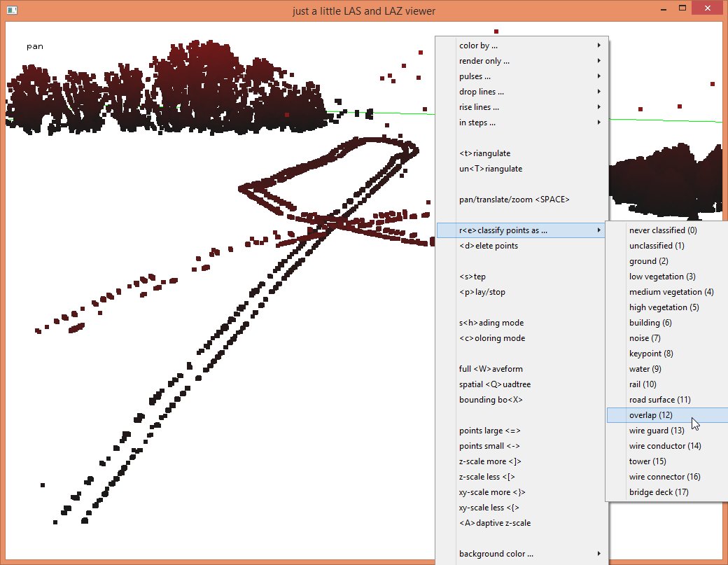Toggle 'bounding bo<X>' display
This screenshot has height=565, width=728.
(491, 400)
